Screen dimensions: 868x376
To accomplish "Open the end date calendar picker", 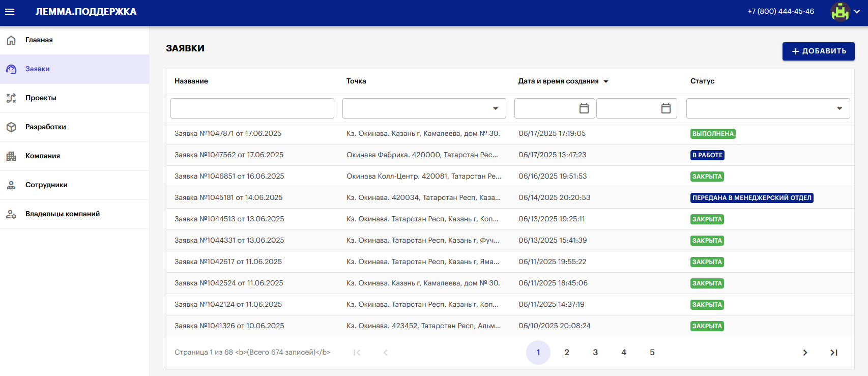I will (666, 108).
